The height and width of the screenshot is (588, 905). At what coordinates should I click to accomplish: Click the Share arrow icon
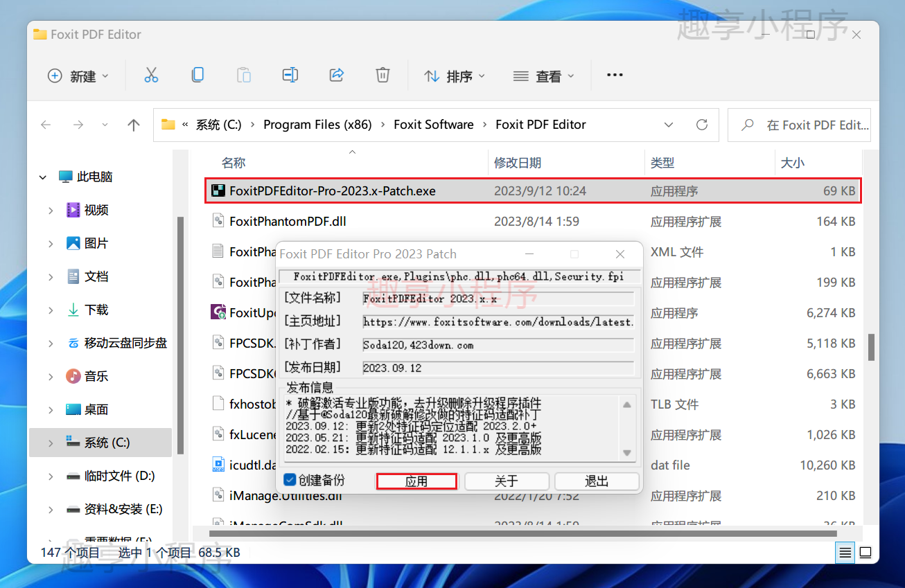coord(337,75)
